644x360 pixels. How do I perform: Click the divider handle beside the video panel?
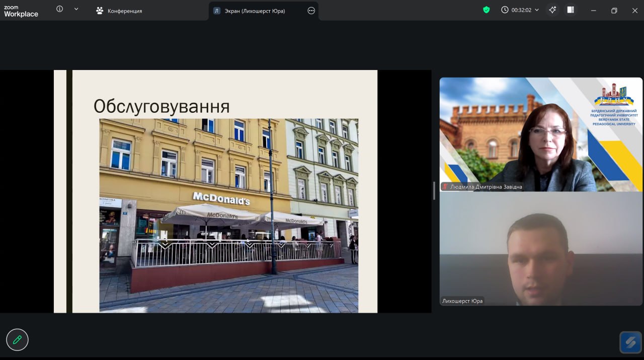[x=434, y=191]
